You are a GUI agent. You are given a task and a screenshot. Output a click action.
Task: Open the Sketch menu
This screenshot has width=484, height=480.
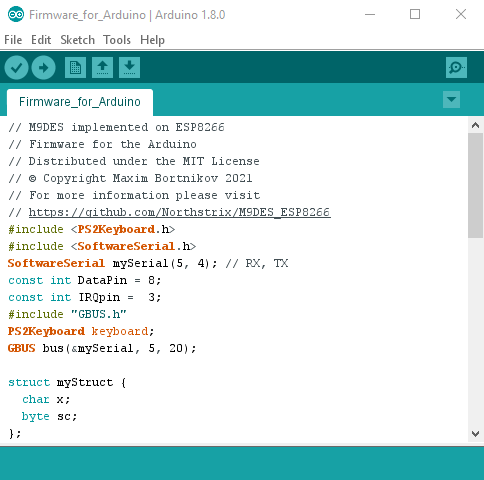click(x=77, y=40)
